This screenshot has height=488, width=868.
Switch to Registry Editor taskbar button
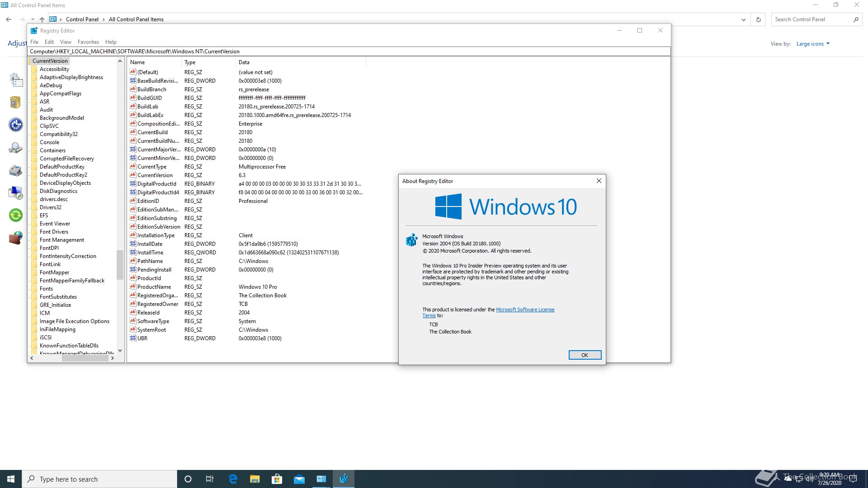pyautogui.click(x=344, y=479)
